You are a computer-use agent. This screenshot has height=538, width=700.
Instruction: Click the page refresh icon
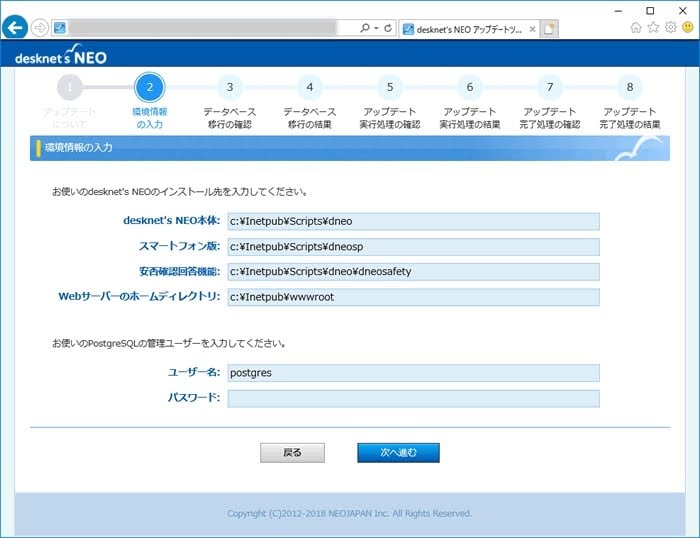click(x=388, y=28)
